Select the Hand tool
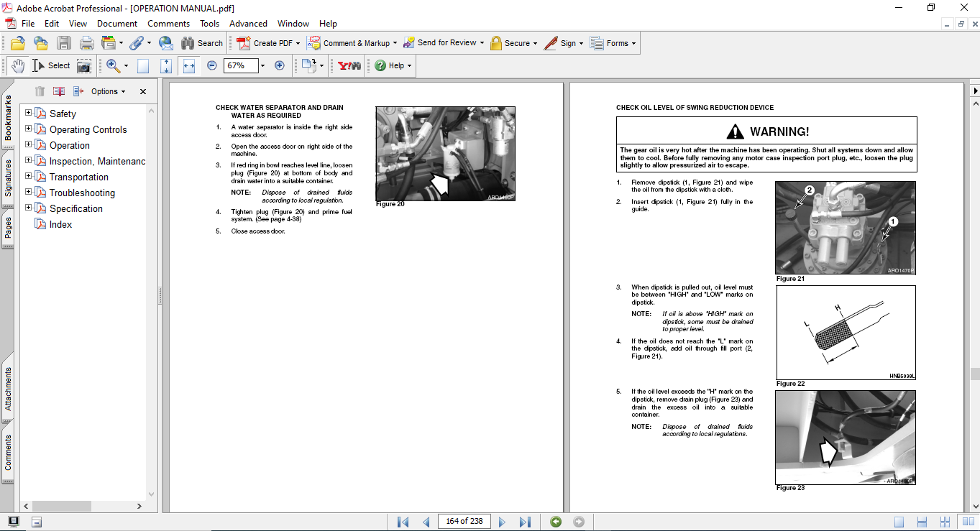Image resolution: width=980 pixels, height=531 pixels. 17,65
